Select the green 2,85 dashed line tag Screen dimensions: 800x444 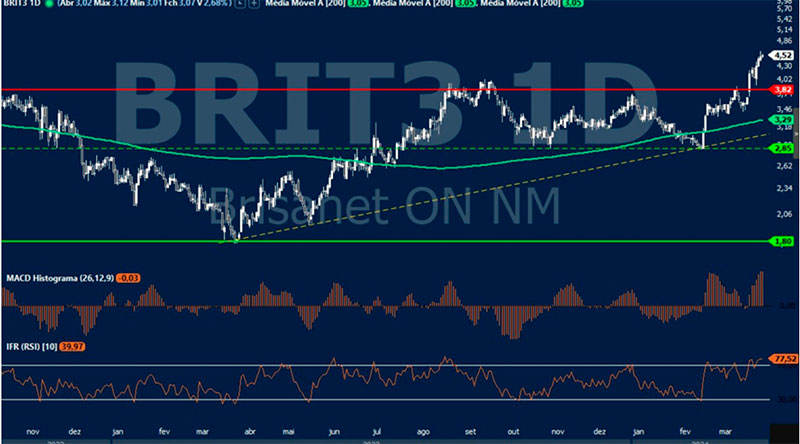pos(782,149)
